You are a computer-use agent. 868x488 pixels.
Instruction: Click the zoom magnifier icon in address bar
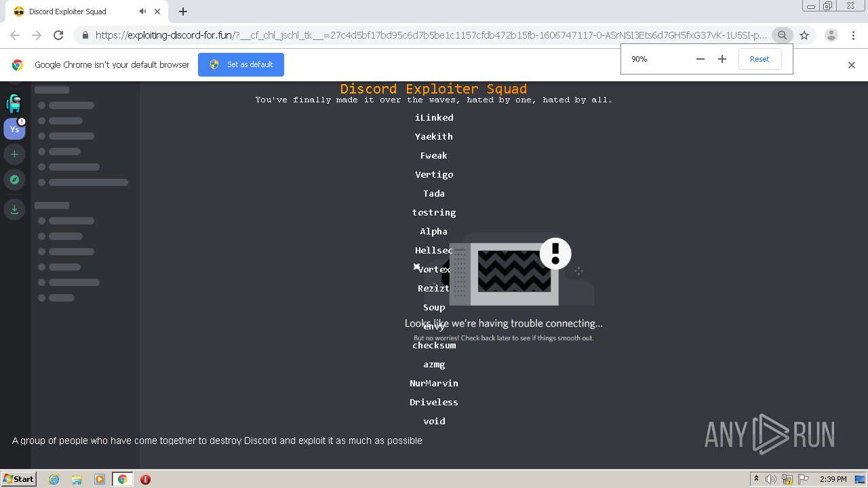pyautogui.click(x=783, y=35)
